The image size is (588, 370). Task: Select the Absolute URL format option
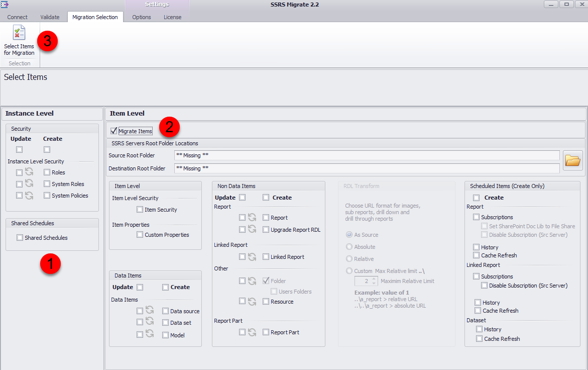point(349,246)
